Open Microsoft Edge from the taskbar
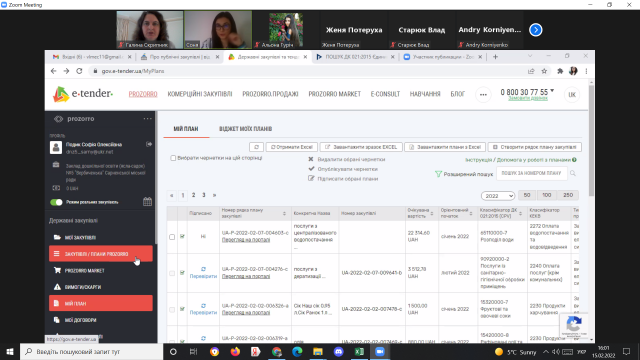Screen dimensions: 640x360 click(x=297, y=351)
